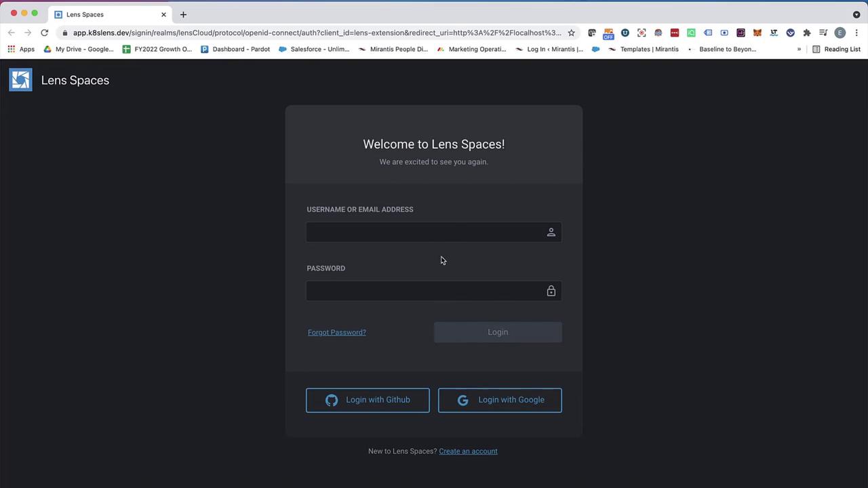
Task: Open the MetaMask fox extension icon
Action: [x=757, y=32]
